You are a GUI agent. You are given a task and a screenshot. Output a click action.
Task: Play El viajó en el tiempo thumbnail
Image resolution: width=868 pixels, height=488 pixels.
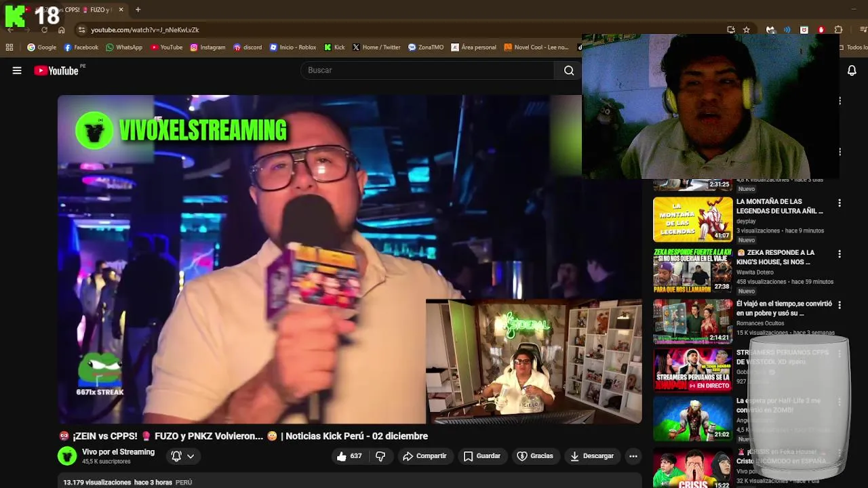(x=692, y=321)
